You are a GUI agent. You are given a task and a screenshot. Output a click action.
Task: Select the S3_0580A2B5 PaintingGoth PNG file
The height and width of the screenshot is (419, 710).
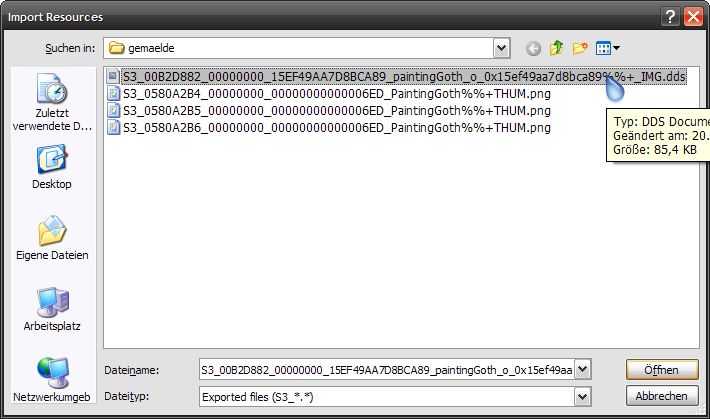[335, 111]
